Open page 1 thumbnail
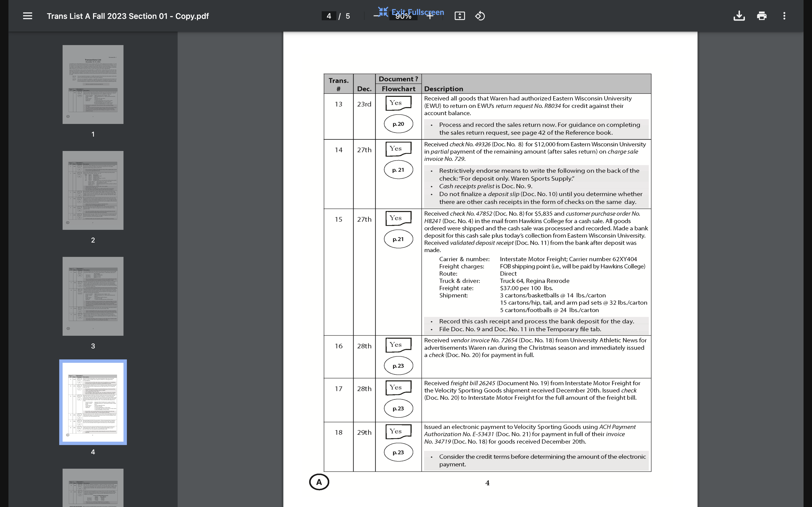 point(93,84)
